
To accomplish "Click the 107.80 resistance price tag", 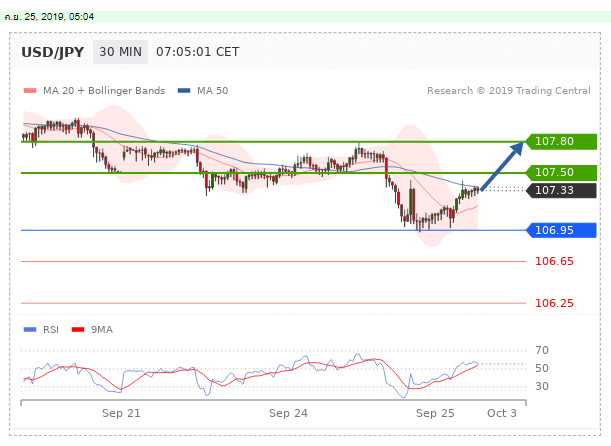I will click(x=561, y=141).
